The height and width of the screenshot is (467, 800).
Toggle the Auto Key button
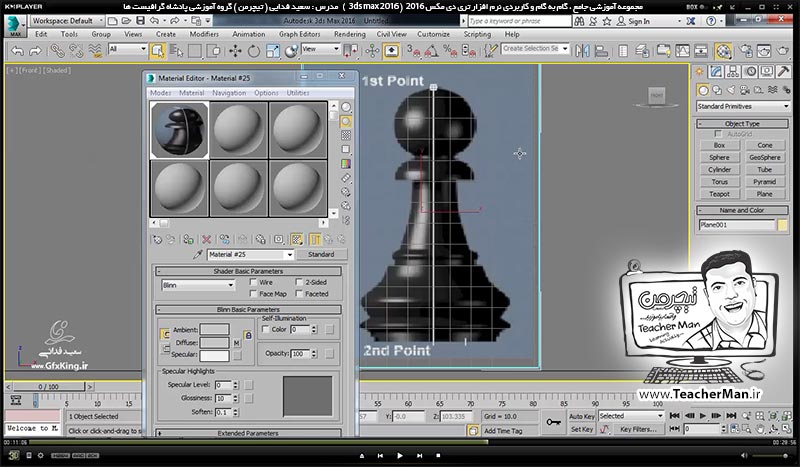click(582, 416)
